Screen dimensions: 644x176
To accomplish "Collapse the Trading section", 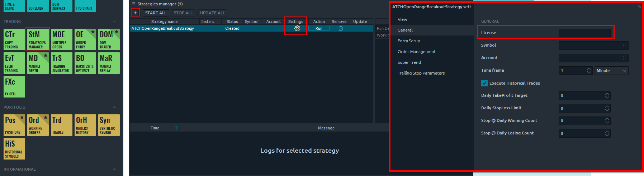I will tap(114, 22).
